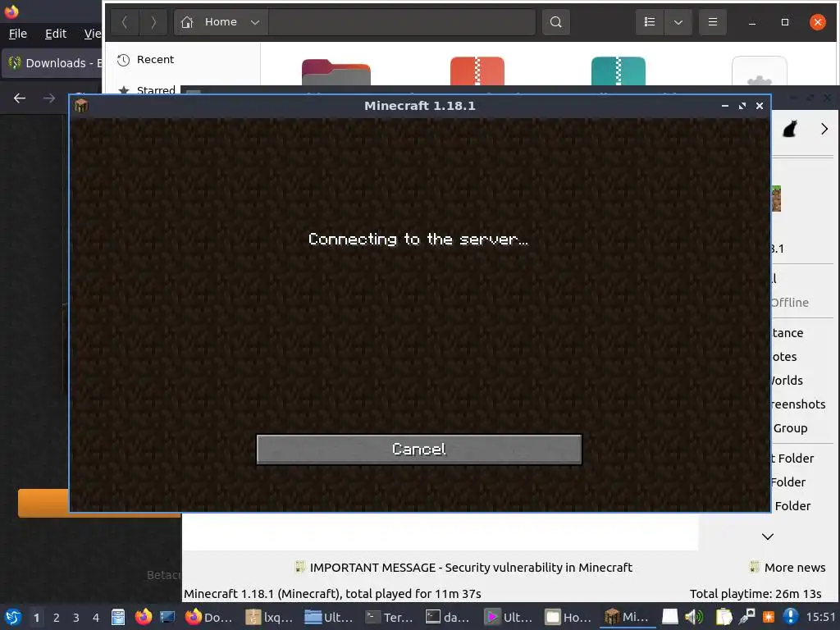Click the clock showing 15:51

(820, 617)
